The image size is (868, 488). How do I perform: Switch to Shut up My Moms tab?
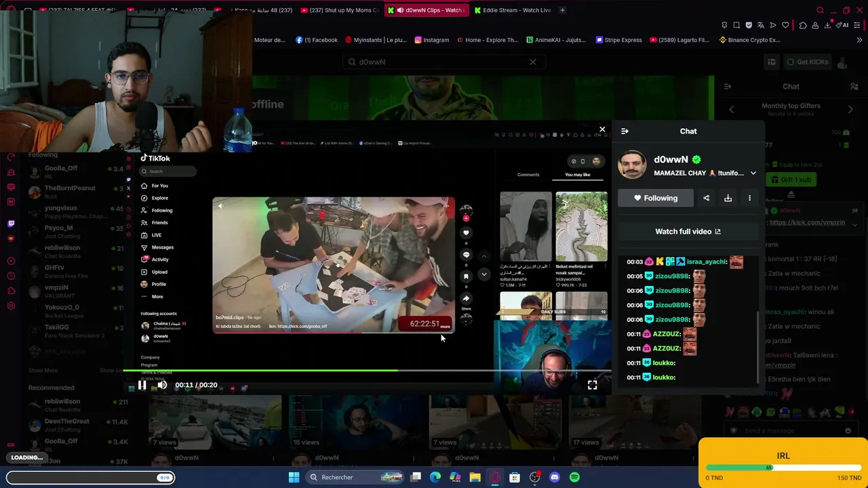[339, 10]
